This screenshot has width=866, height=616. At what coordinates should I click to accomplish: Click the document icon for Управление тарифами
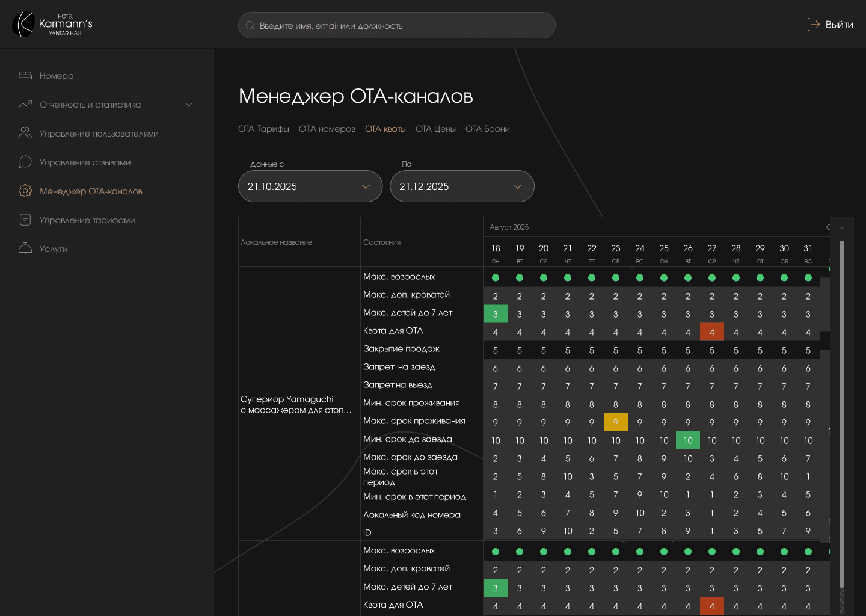click(25, 220)
